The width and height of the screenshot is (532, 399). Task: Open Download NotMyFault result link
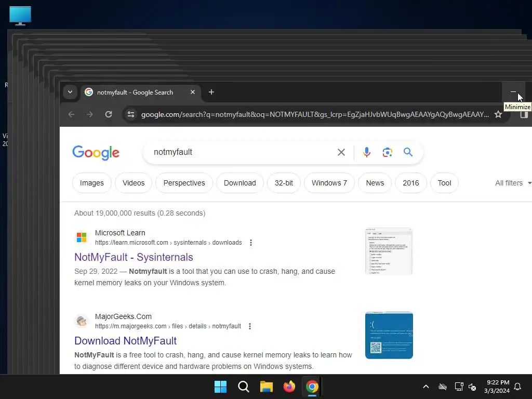point(126,341)
